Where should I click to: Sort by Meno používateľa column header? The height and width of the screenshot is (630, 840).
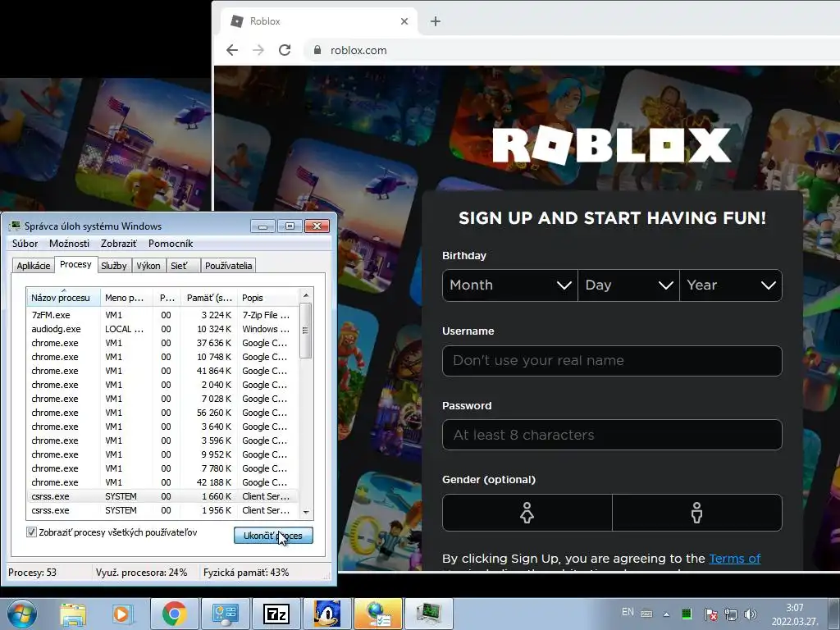coord(126,298)
